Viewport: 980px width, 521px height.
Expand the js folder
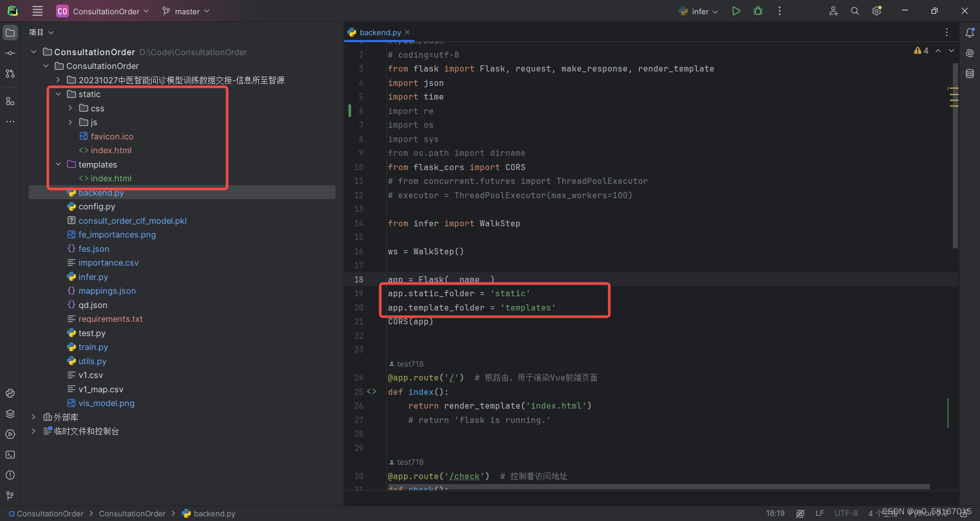click(x=70, y=122)
